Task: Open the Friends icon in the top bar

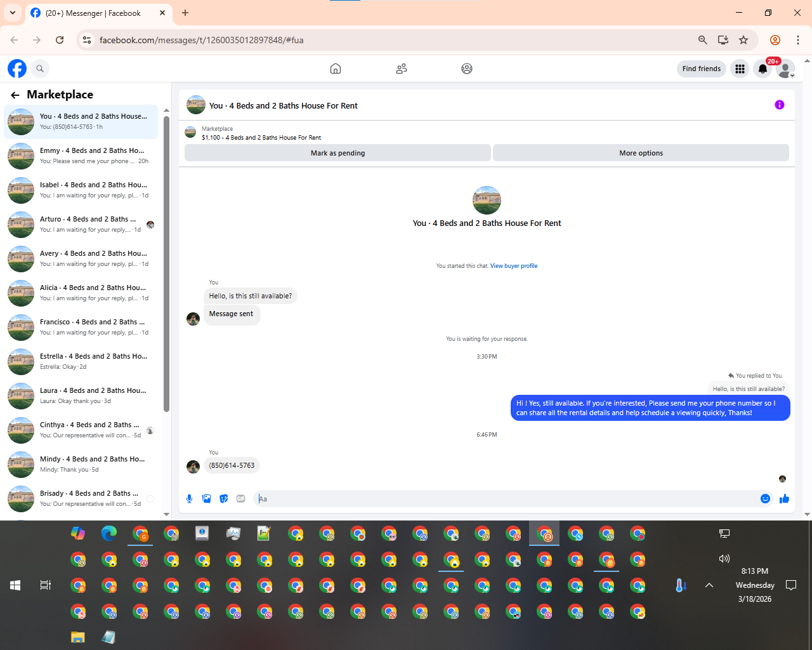Action: click(x=402, y=69)
